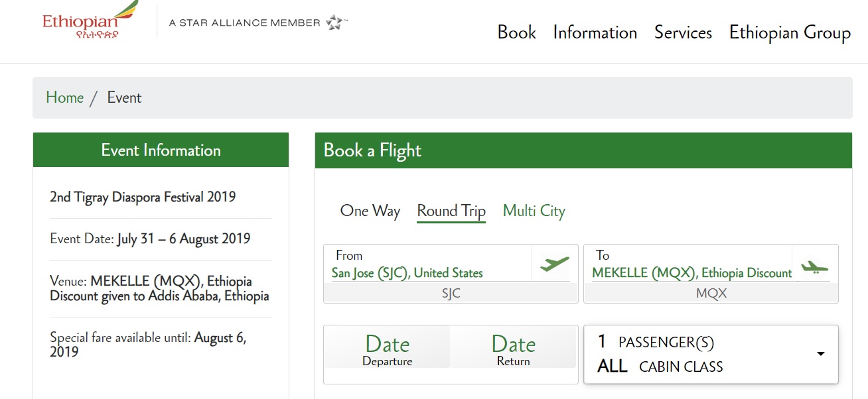Screen dimensions: 868x399
Task: Click the Event breadcrumb item
Action: tap(124, 97)
